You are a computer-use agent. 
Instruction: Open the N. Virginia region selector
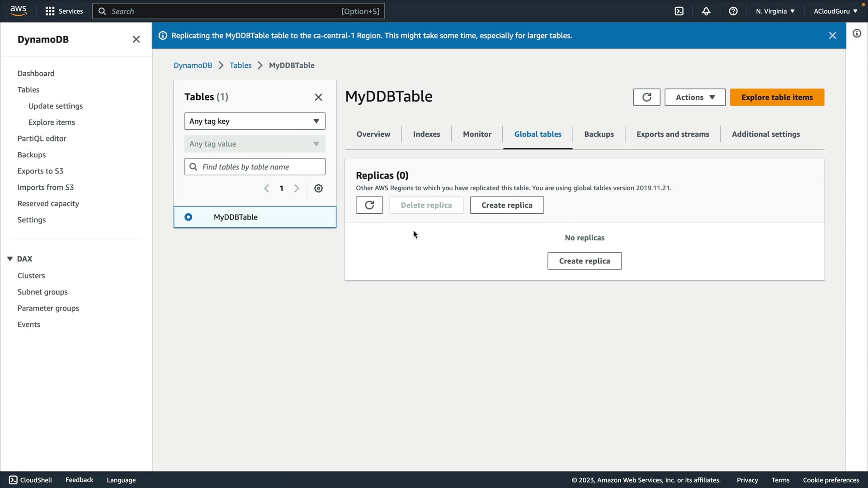[x=775, y=11]
